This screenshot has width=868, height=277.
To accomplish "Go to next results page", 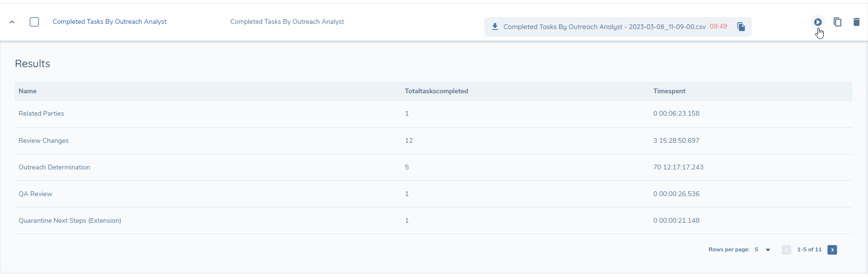I will (x=832, y=250).
